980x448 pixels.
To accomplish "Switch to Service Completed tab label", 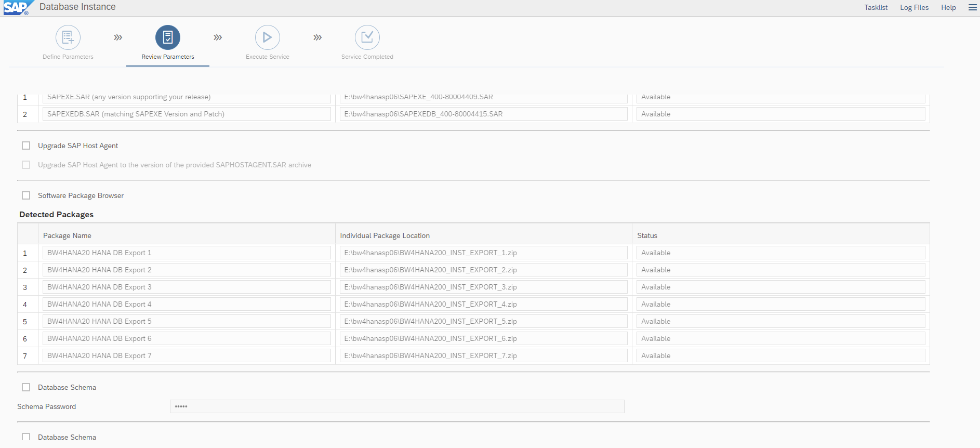I will pos(367,57).
